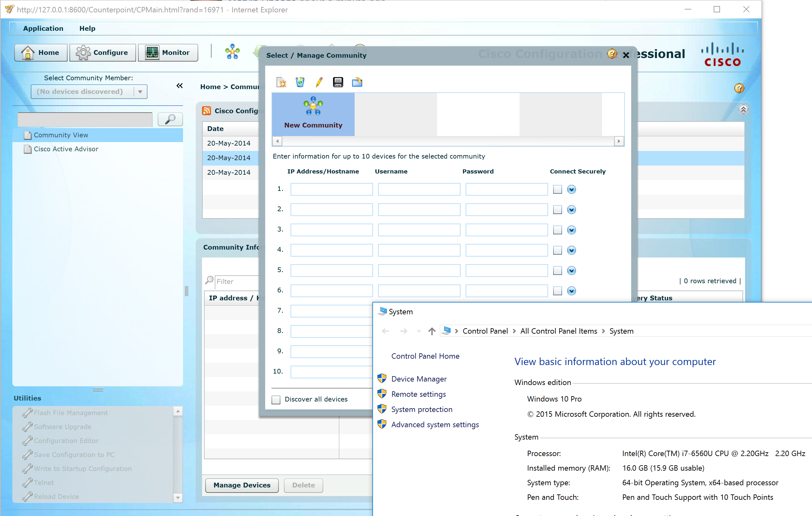The height and width of the screenshot is (516, 812).
Task: Click the page help icon below Cisco logo
Action: pyautogui.click(x=739, y=88)
